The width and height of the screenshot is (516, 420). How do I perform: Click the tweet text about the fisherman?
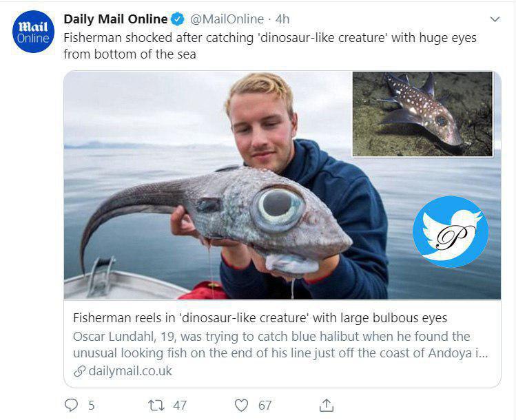269,45
